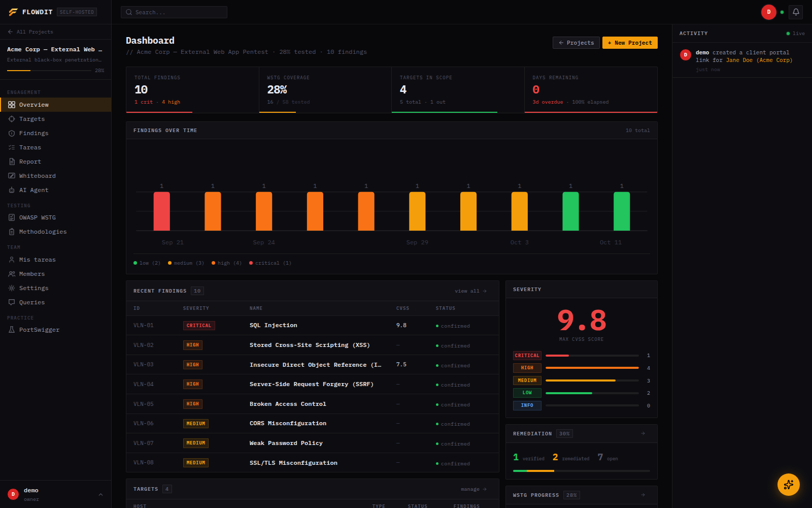Viewport: 812px width, 508px height.
Task: Click the High severity progress bar
Action: pos(592,368)
